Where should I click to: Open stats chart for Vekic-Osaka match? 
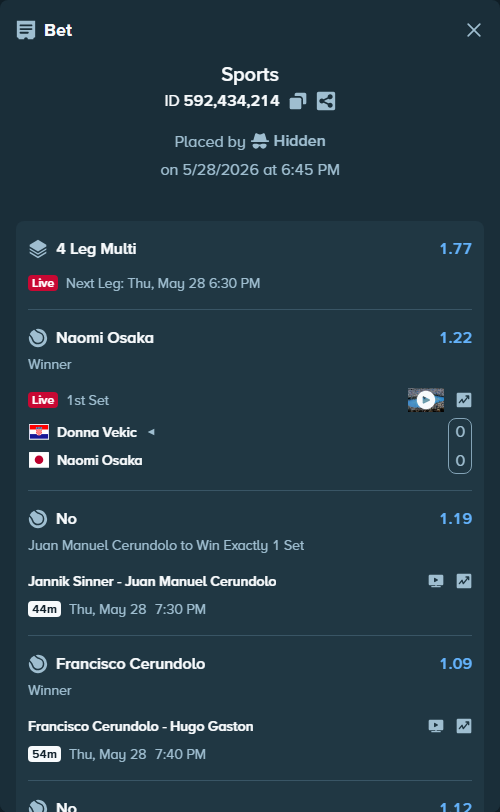coord(464,400)
